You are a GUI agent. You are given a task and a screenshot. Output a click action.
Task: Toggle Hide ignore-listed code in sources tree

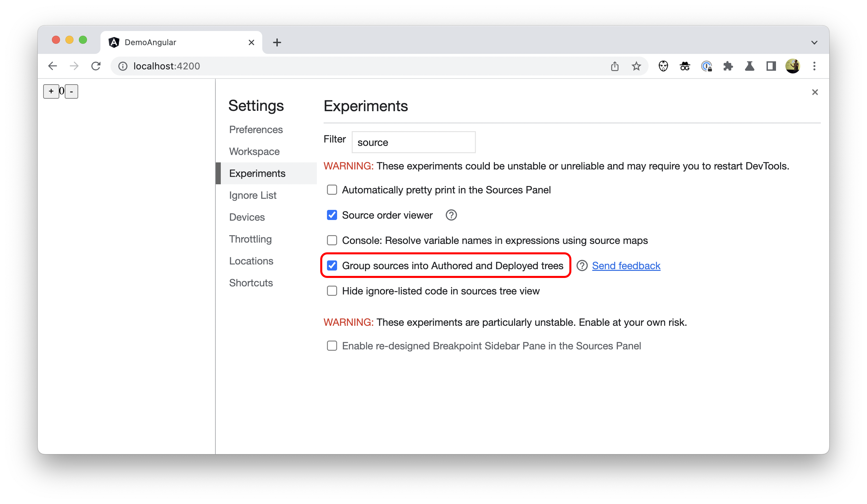click(332, 290)
